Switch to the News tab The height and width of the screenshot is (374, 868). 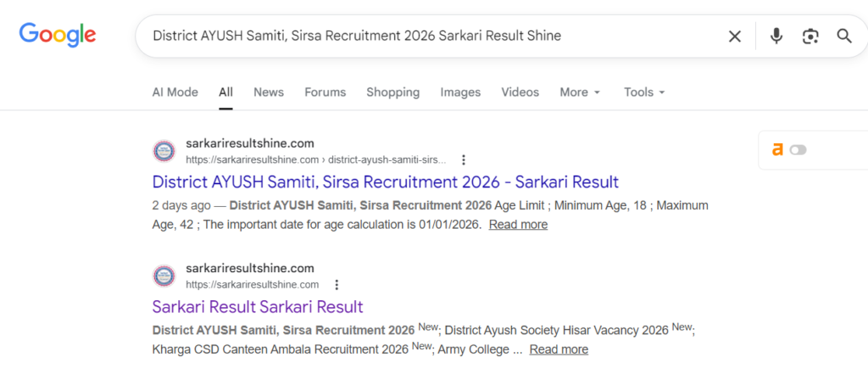coord(269,92)
